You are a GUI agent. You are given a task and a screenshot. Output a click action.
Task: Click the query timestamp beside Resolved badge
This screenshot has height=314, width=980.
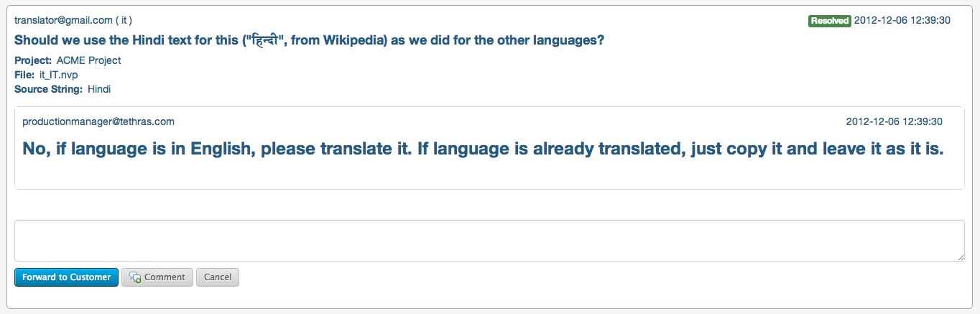point(902,20)
